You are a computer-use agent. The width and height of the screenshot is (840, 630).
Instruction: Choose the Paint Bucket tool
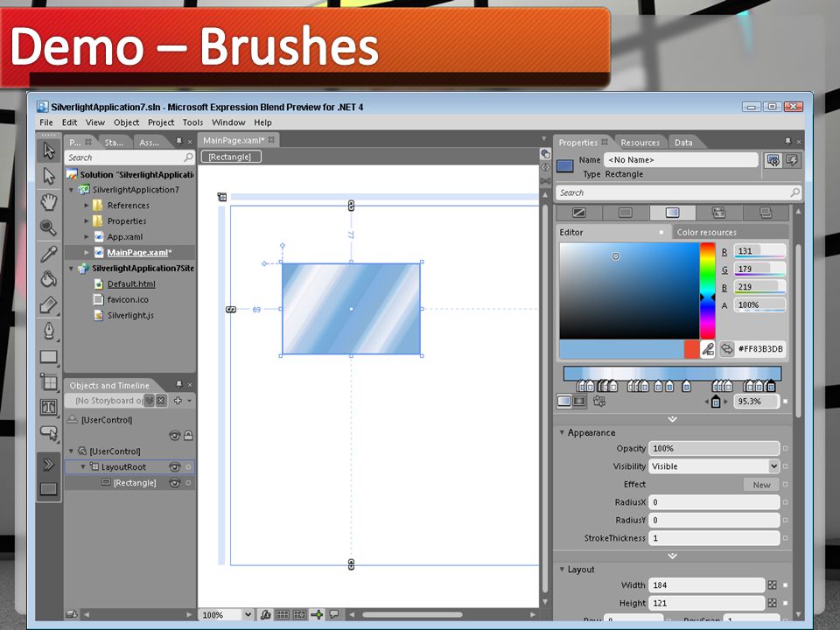click(x=49, y=279)
